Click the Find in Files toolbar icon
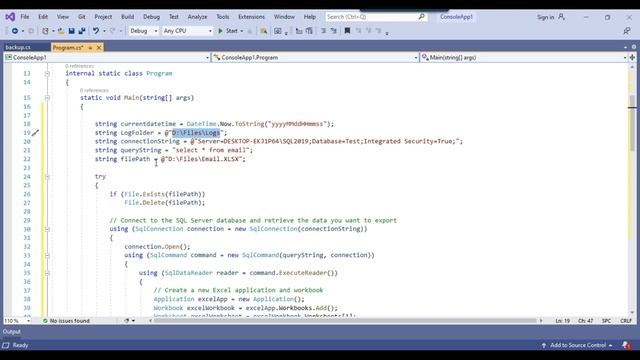 click(x=264, y=31)
